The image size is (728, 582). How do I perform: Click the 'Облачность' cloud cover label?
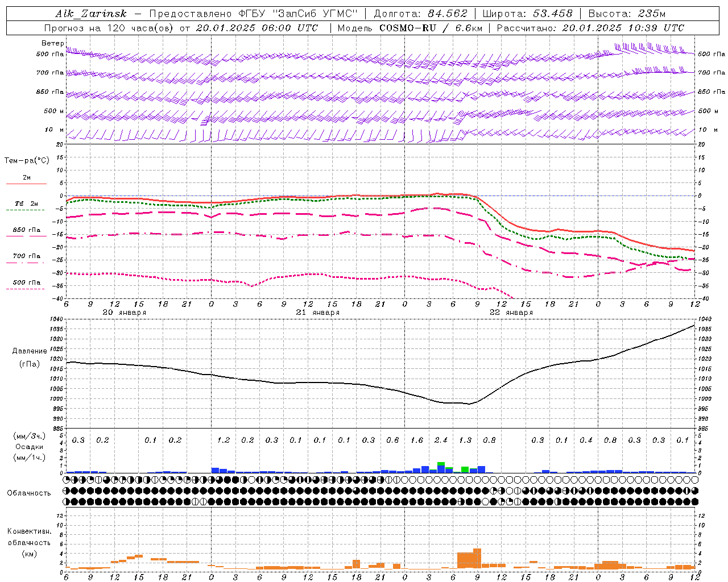[29, 493]
